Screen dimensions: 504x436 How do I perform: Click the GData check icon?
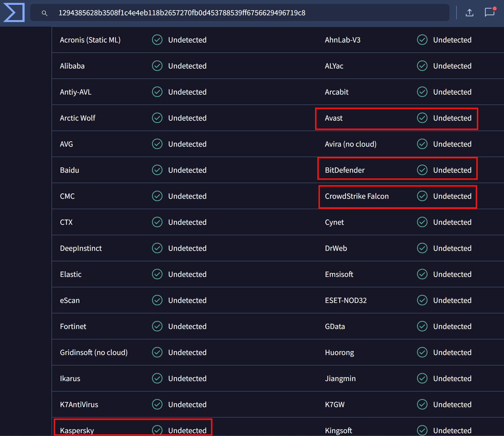coord(422,326)
